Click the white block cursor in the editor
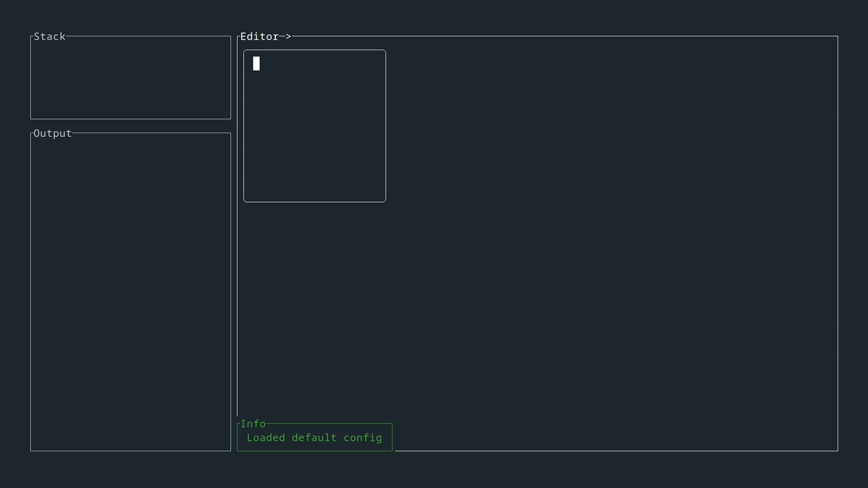Image resolution: width=868 pixels, height=488 pixels. point(256,63)
